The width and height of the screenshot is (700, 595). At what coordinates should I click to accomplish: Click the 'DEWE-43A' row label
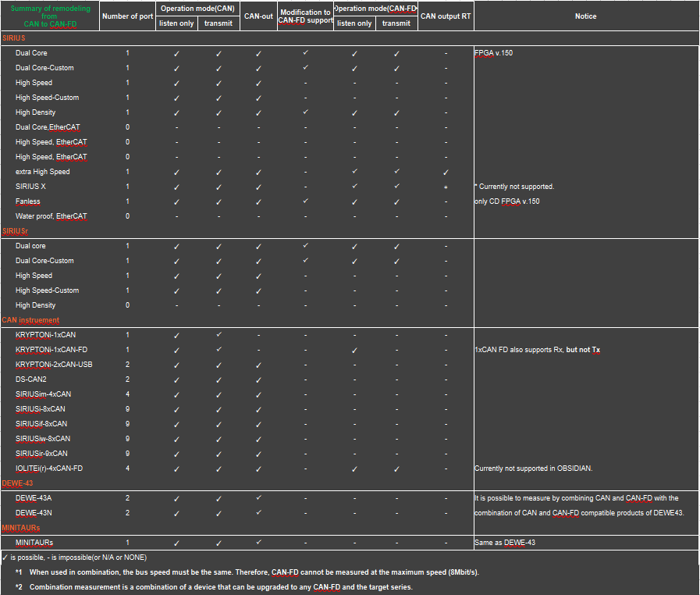click(34, 497)
